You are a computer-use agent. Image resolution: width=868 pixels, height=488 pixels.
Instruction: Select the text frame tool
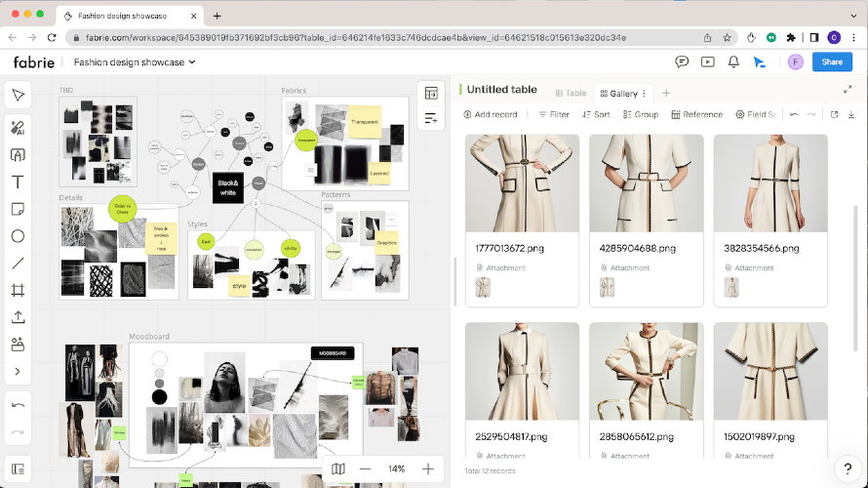point(18,155)
